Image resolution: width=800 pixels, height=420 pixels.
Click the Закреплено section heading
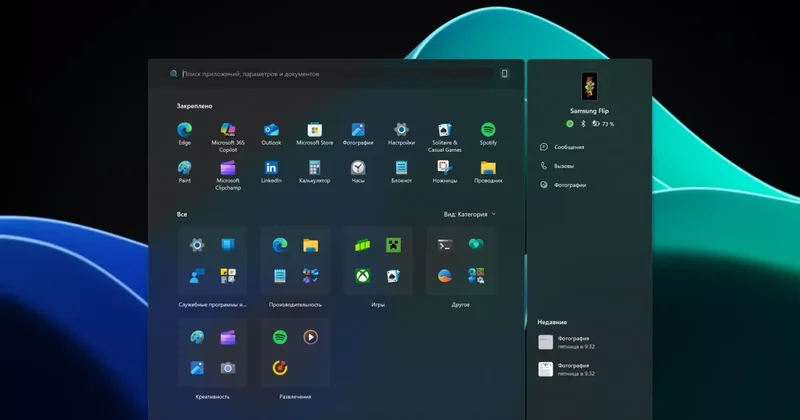[x=194, y=106]
